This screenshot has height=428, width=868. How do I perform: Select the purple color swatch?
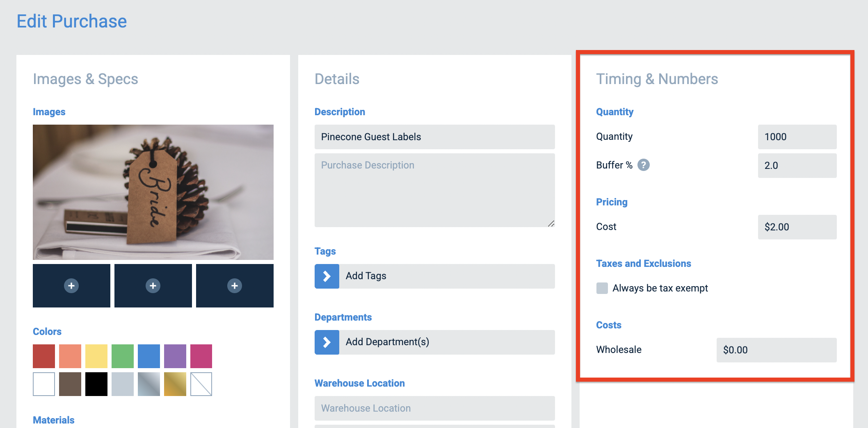[x=175, y=356]
